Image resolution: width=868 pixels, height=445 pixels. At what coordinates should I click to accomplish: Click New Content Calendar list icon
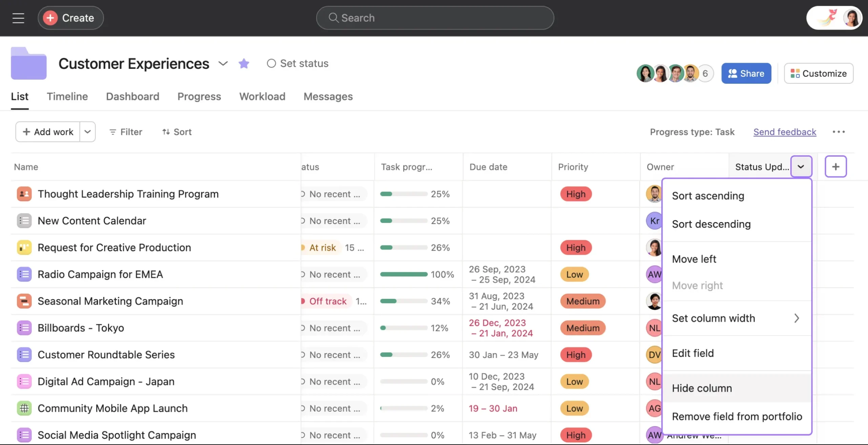[24, 221]
